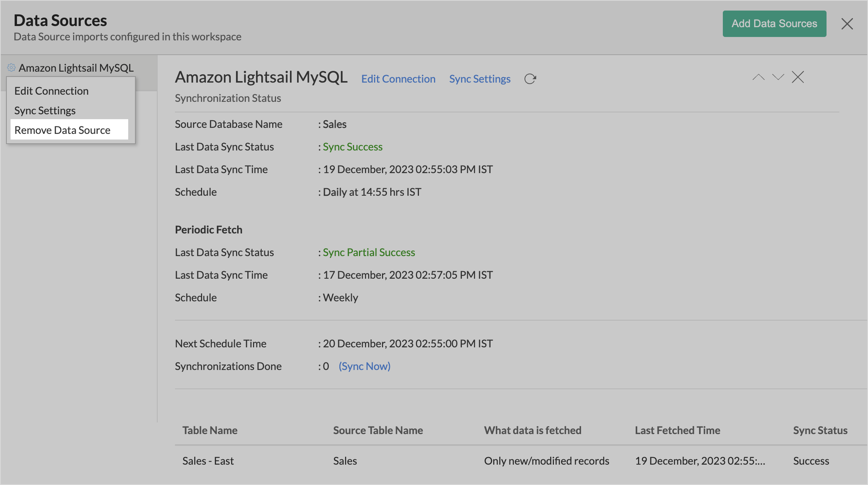Select Amazon Lightsail MySQL in the sidebar
Viewport: 868px width, 485px height.
click(76, 68)
